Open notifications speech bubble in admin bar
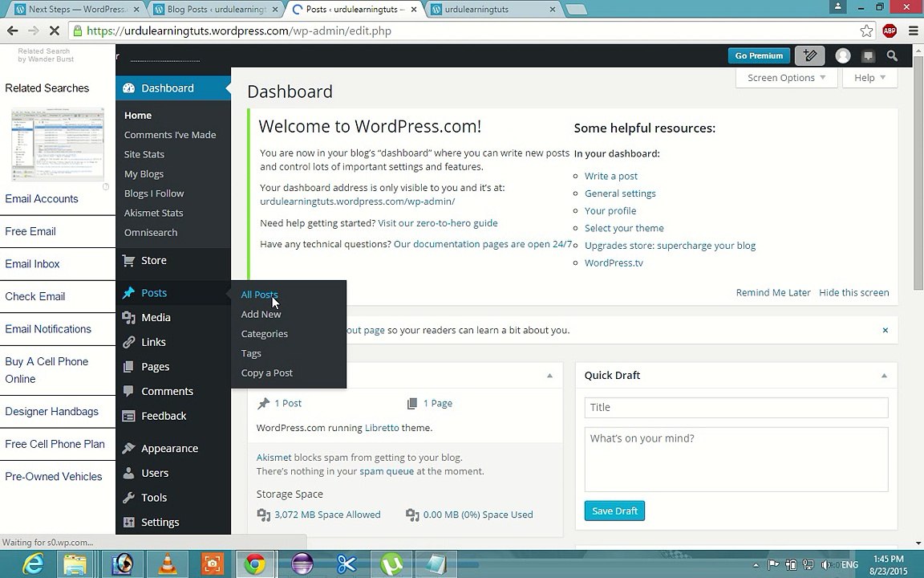The height and width of the screenshot is (578, 924). pos(867,56)
